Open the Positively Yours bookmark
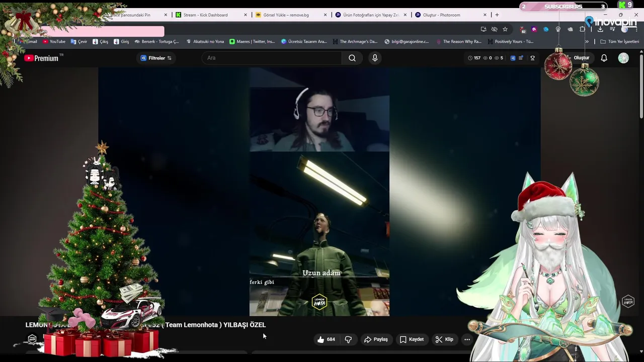 coord(511,42)
